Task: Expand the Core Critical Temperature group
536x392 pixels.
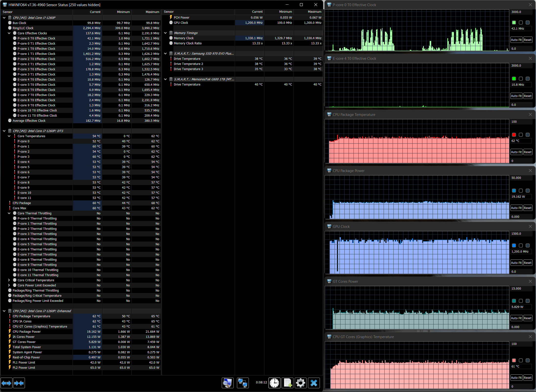Action: [x=9, y=280]
